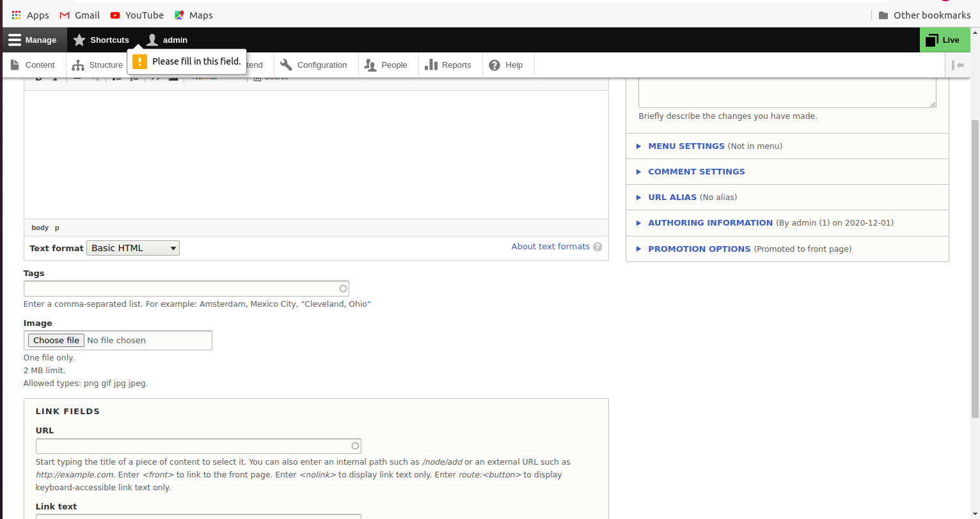Click inside the revision log textarea

pos(787,93)
